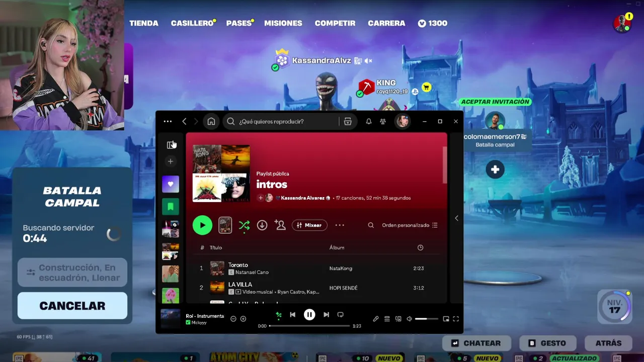
Task: Open the playlist preview cover button
Action: 225,225
